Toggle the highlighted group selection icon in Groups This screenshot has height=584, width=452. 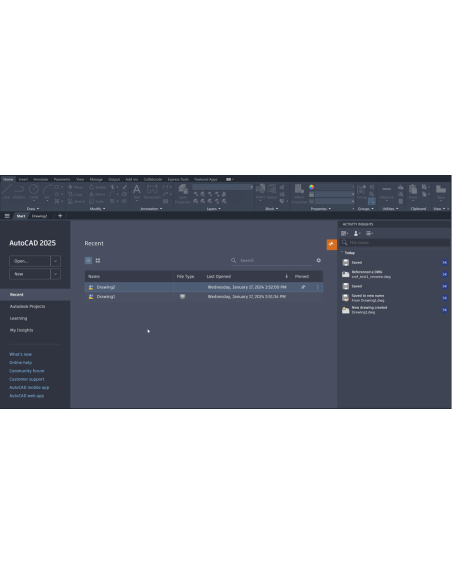[x=372, y=201]
